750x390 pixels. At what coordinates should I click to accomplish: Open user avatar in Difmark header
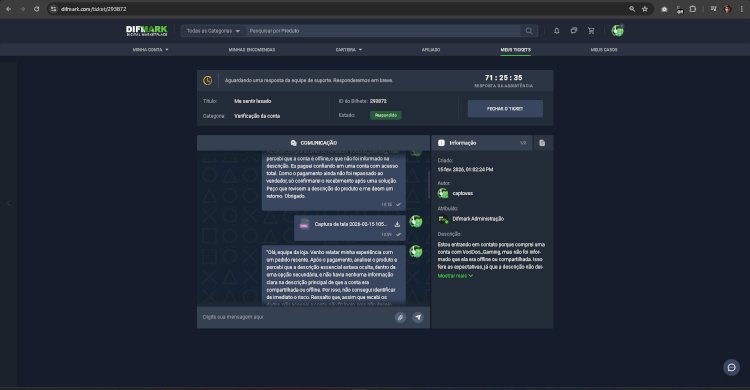[618, 31]
